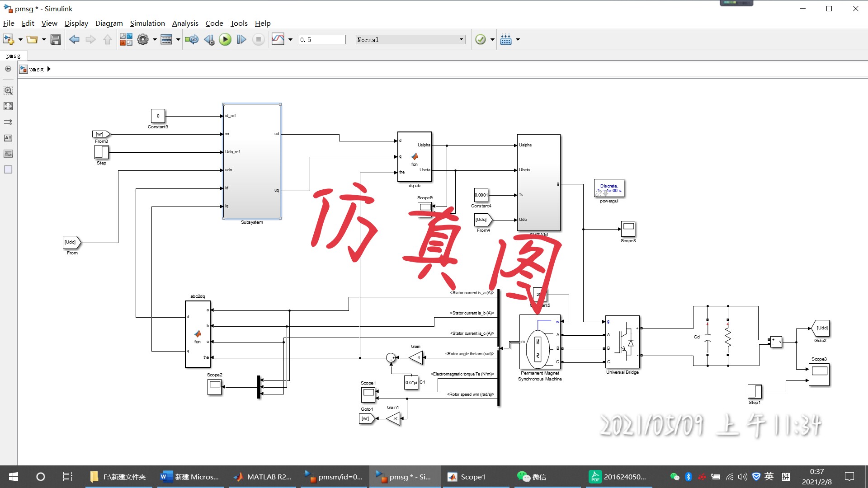Click the Run simulation button
This screenshot has width=868, height=488.
coord(225,40)
